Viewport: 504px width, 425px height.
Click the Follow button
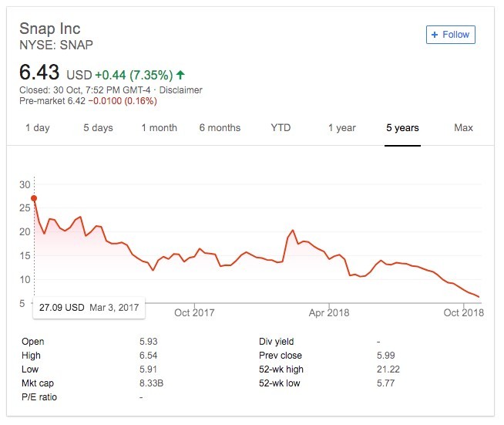tap(451, 35)
